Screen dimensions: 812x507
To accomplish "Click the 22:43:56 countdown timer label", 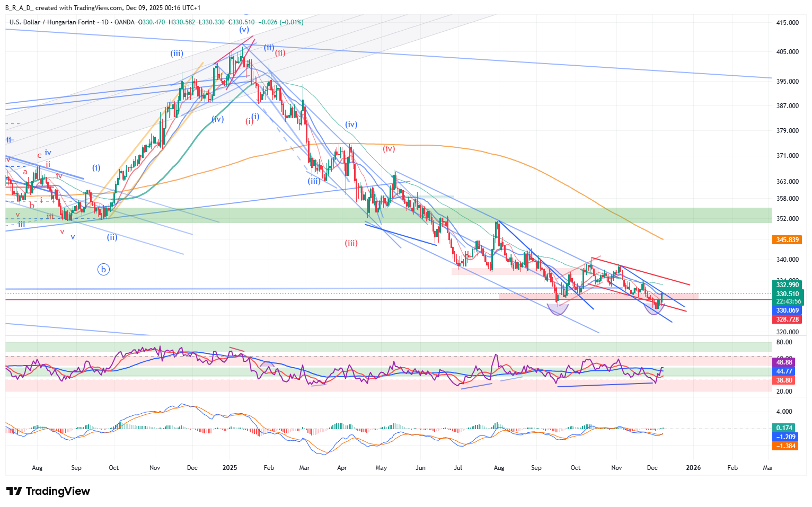I will point(788,301).
